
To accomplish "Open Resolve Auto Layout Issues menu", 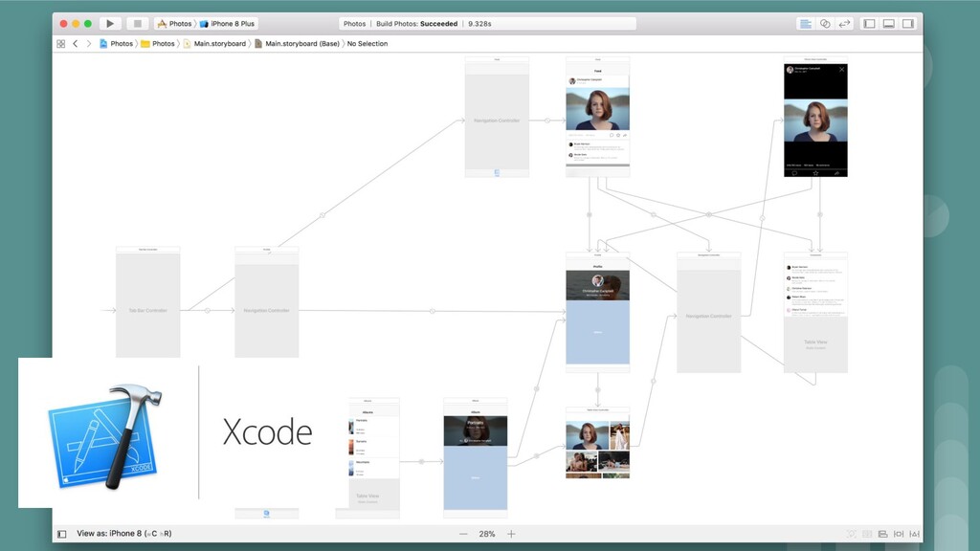I will click(x=914, y=534).
